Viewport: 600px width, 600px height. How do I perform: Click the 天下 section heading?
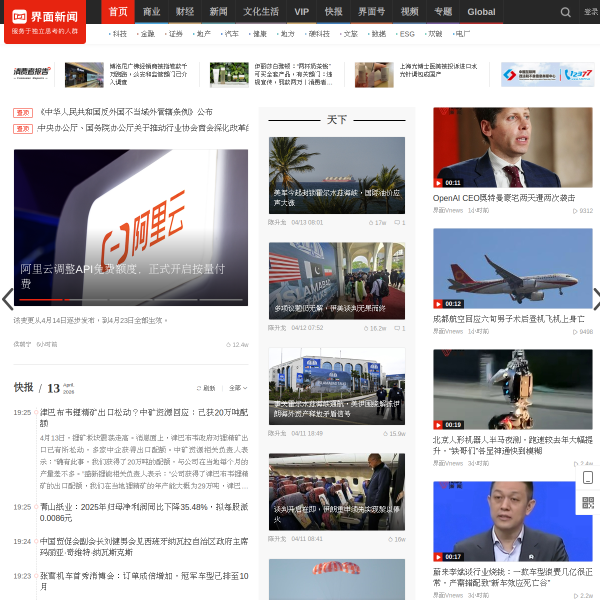tap(337, 120)
